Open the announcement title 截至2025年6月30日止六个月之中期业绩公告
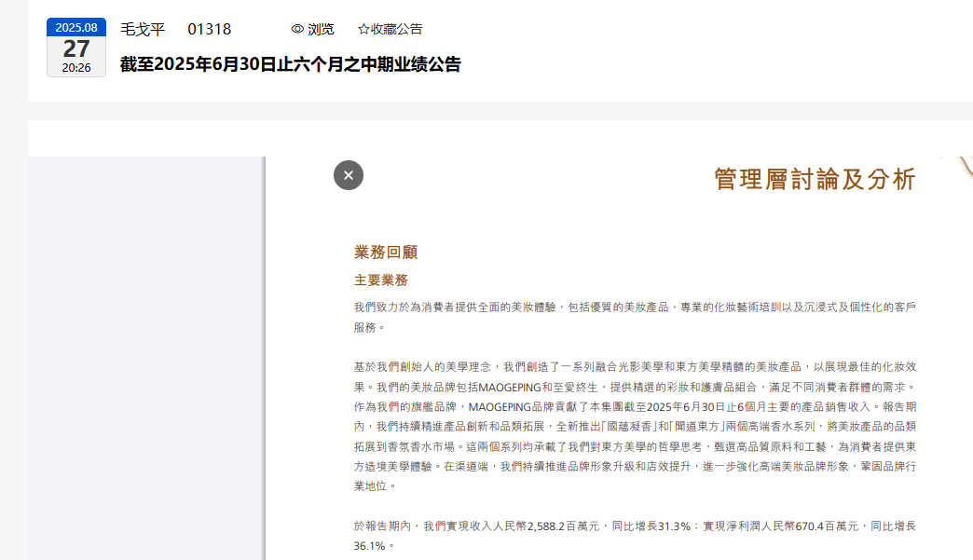Screen dimensions: 973x560 point(291,64)
